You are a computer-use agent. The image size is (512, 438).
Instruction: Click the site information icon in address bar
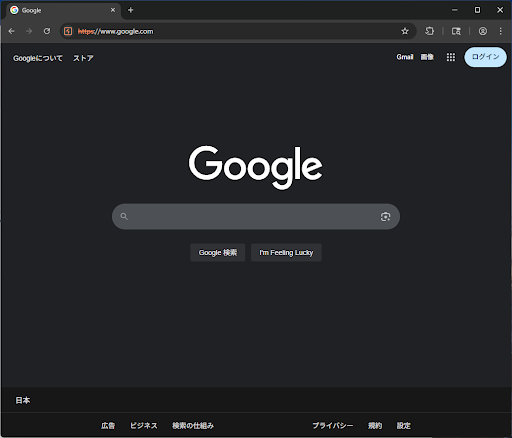pos(68,31)
